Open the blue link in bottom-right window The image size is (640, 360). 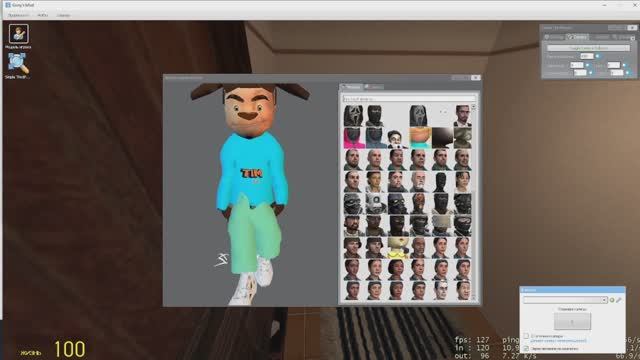tap(558, 340)
